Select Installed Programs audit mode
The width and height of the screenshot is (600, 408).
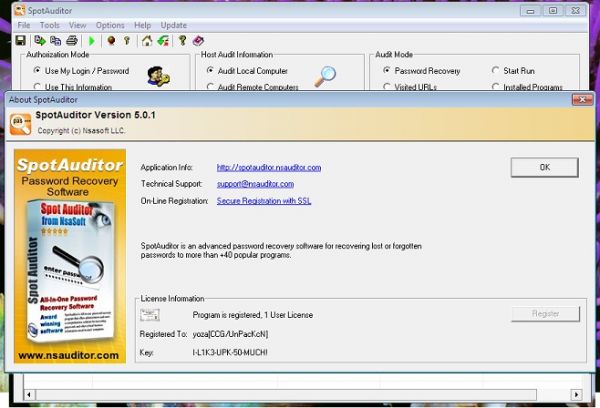(528, 87)
